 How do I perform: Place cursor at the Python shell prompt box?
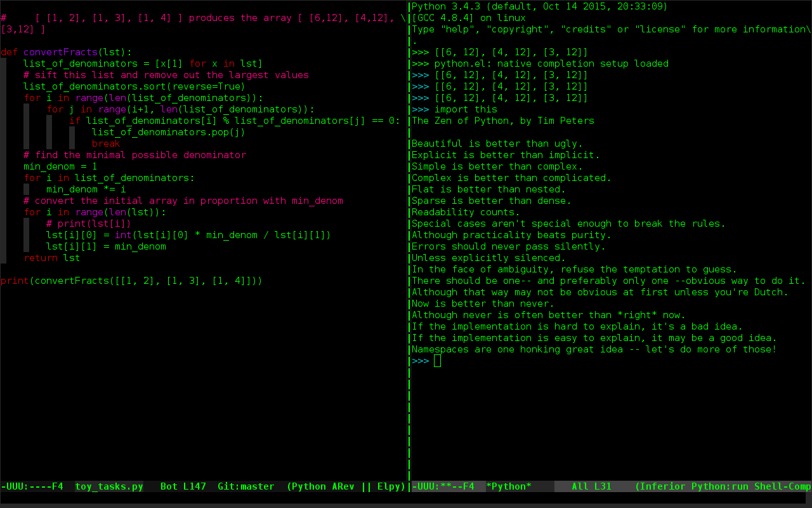pos(437,361)
